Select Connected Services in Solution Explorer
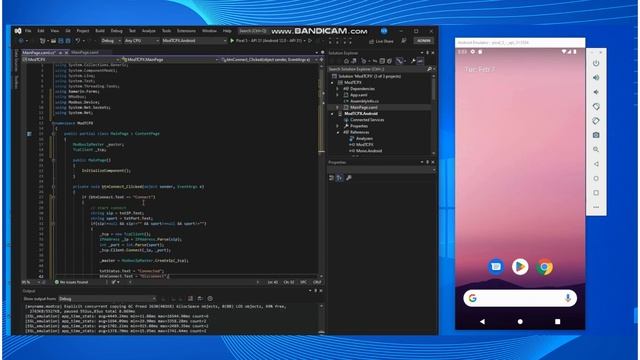The height and width of the screenshot is (360, 640). tap(367, 120)
